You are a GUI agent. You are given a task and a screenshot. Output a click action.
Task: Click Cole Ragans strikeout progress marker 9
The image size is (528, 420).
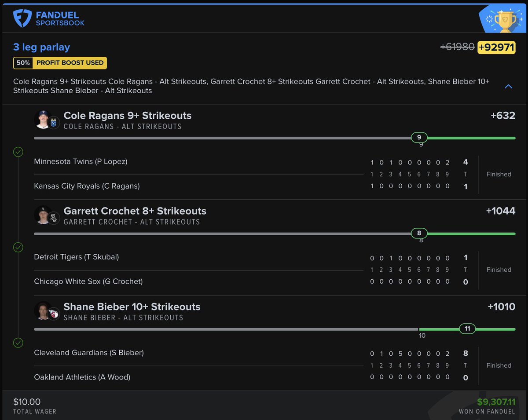point(419,138)
